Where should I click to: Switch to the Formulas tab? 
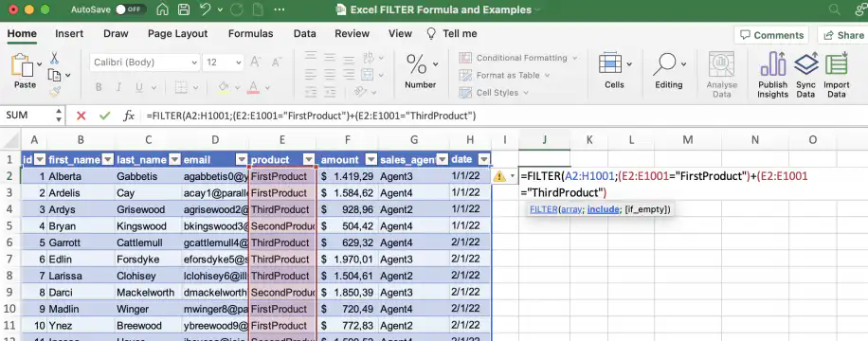click(251, 34)
